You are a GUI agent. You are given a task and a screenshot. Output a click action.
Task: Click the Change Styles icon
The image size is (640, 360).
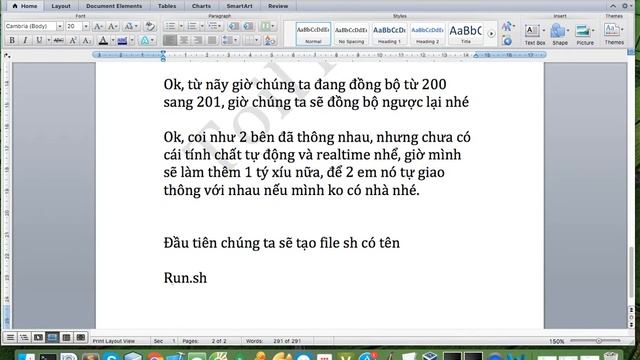pos(507,27)
